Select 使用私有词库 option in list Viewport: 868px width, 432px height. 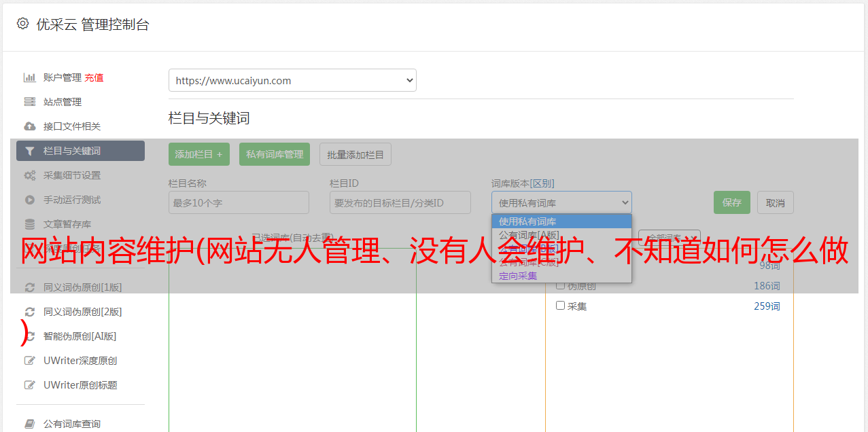tap(561, 221)
